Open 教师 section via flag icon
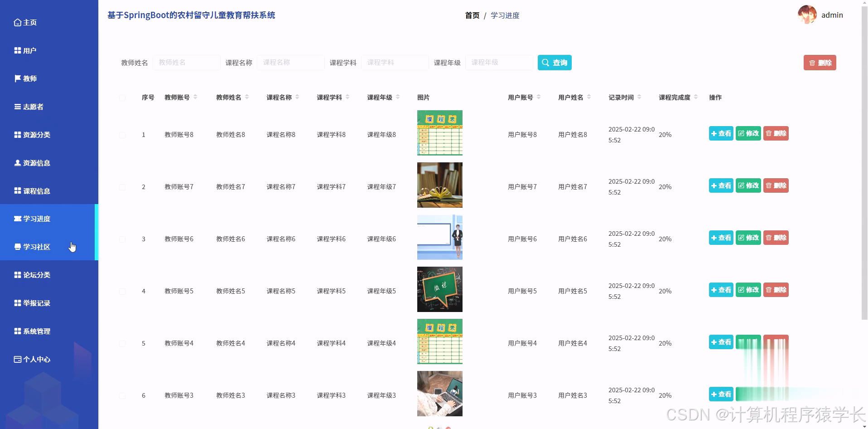 [17, 78]
